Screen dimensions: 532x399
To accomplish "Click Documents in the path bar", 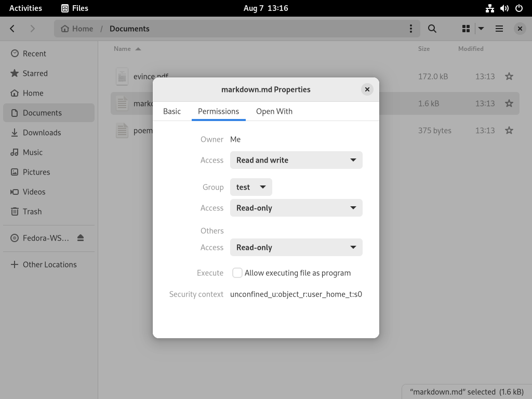I will click(129, 29).
